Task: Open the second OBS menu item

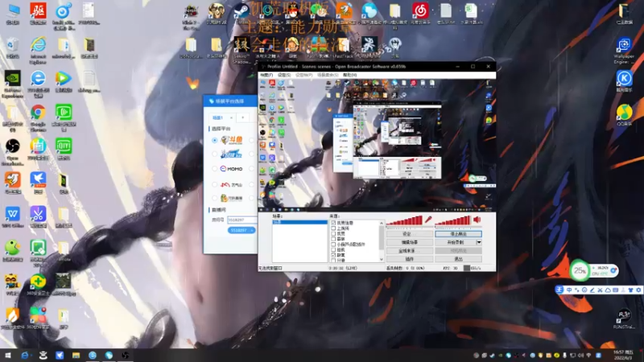Action: click(x=284, y=75)
